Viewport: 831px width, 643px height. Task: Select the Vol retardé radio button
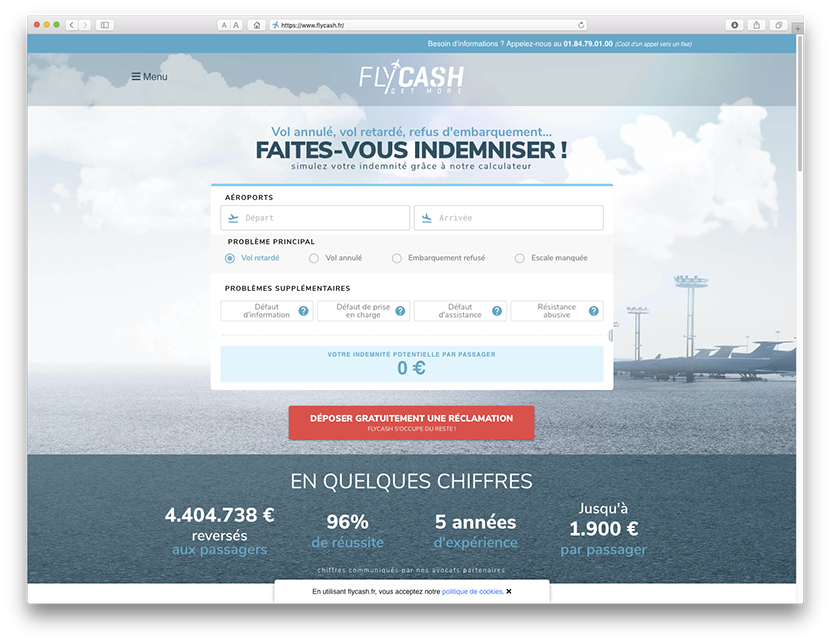pyautogui.click(x=230, y=258)
